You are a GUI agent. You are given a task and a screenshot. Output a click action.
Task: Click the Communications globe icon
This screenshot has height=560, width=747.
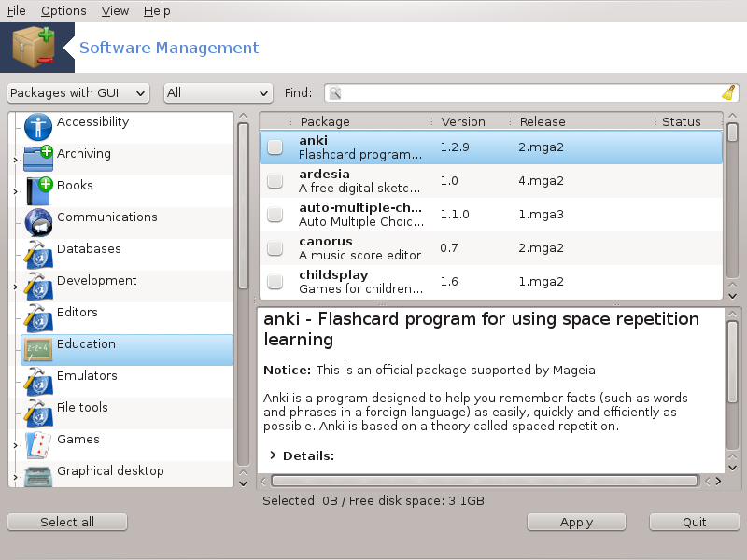(38, 222)
